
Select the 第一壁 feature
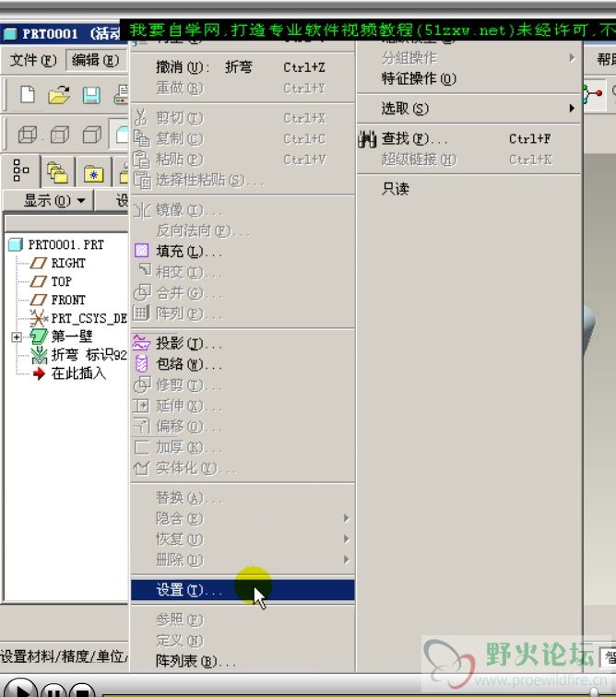point(72,337)
